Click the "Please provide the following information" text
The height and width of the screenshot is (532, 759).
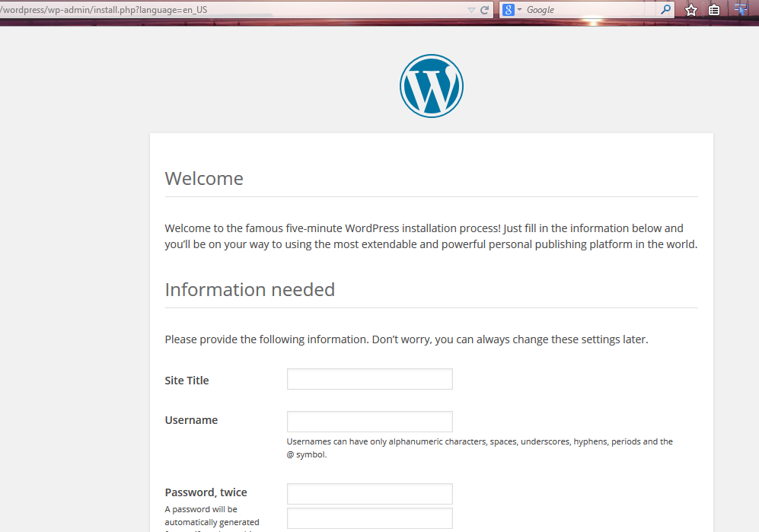[x=406, y=339]
